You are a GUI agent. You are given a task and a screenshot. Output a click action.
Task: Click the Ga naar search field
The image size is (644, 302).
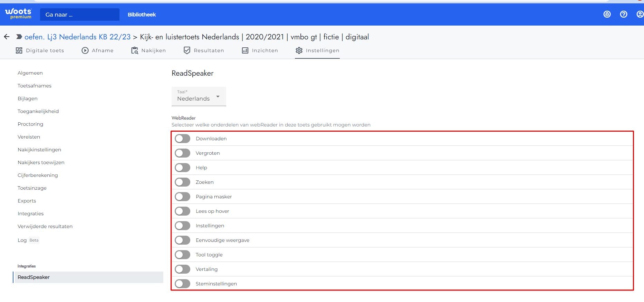coord(80,15)
